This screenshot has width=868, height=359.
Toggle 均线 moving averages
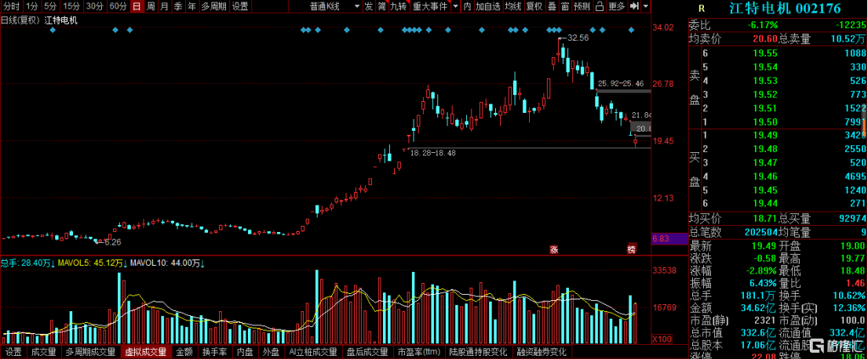pyautogui.click(x=512, y=6)
